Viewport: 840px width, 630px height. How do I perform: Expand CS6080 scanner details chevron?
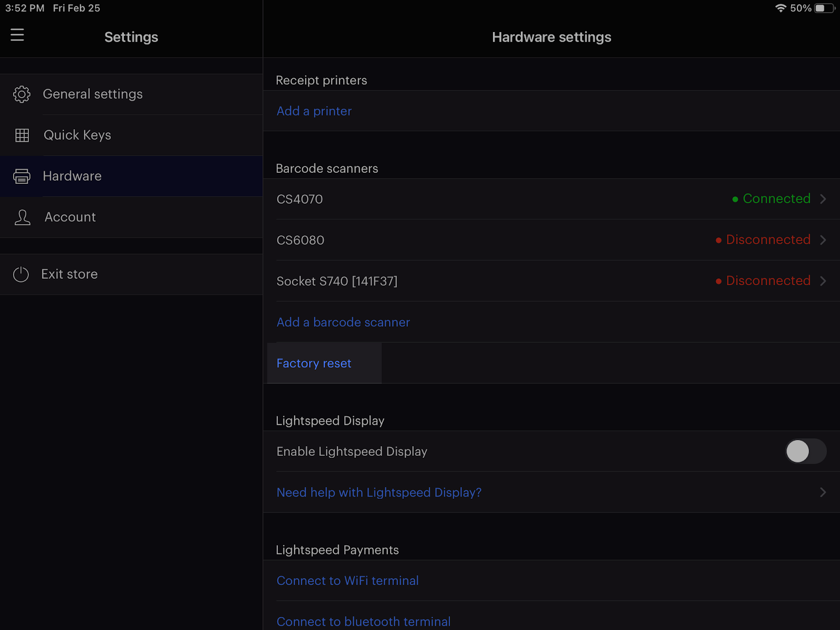823,240
